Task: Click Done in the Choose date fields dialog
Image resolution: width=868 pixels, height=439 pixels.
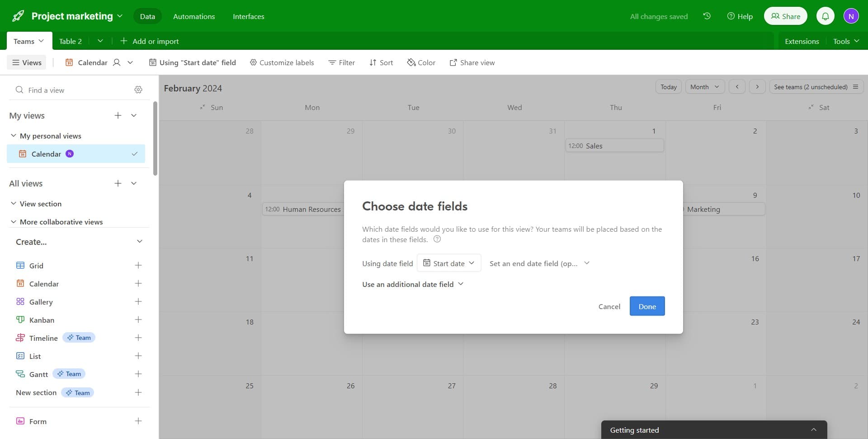Action: tap(647, 306)
